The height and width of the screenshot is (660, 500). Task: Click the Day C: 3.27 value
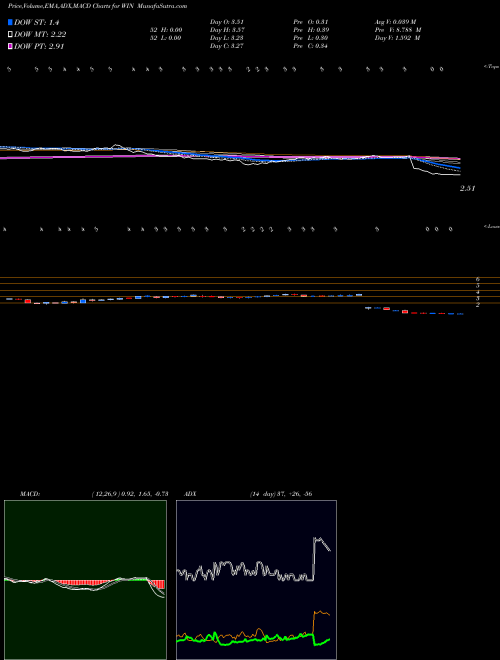point(227,46)
